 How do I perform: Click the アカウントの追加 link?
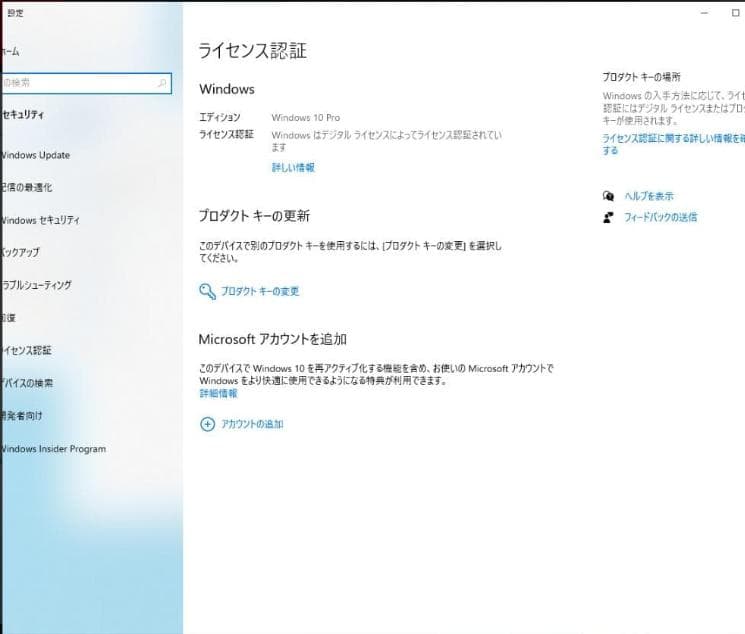[x=252, y=424]
